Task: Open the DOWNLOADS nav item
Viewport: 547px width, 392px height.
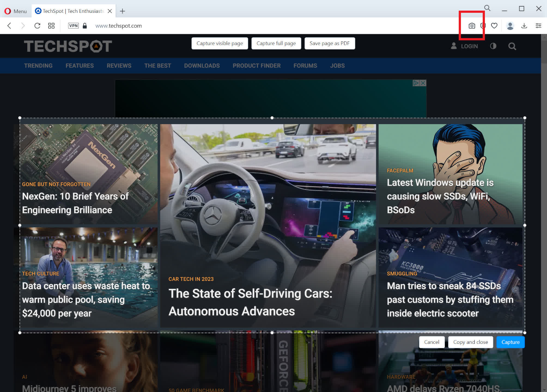Action: [202, 66]
